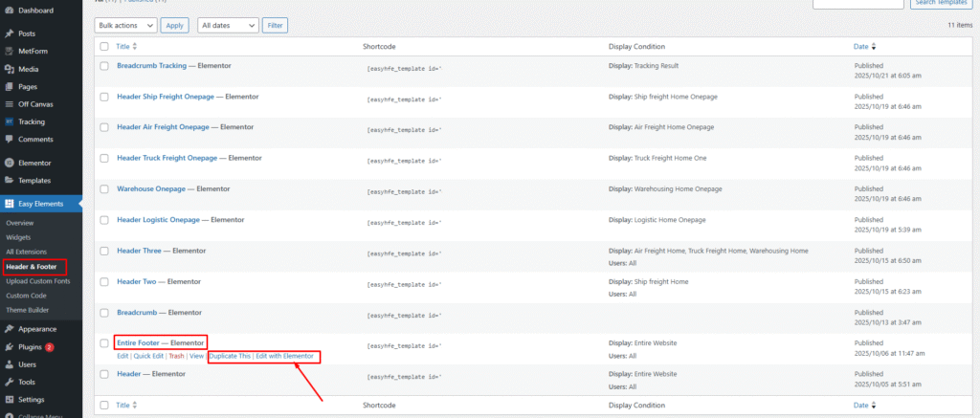Check the Breadcrumb Tracking row checkbox
Screen dimensions: 980x418
[104, 65]
